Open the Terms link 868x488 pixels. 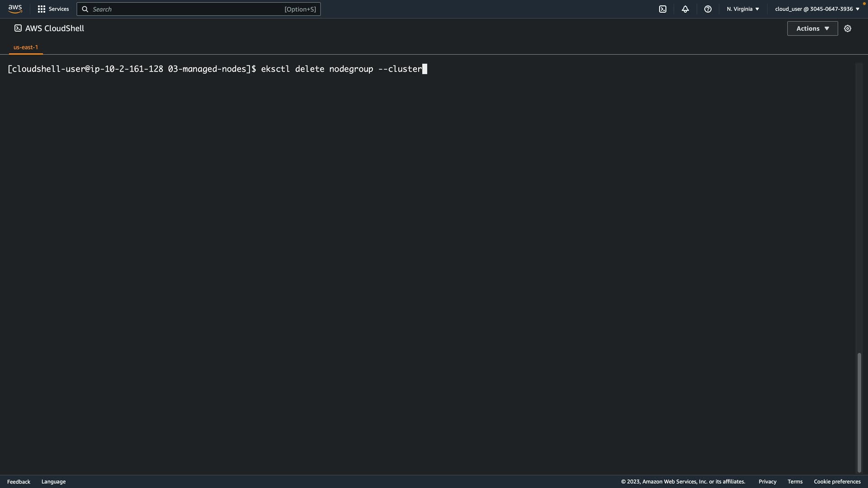pyautogui.click(x=795, y=482)
